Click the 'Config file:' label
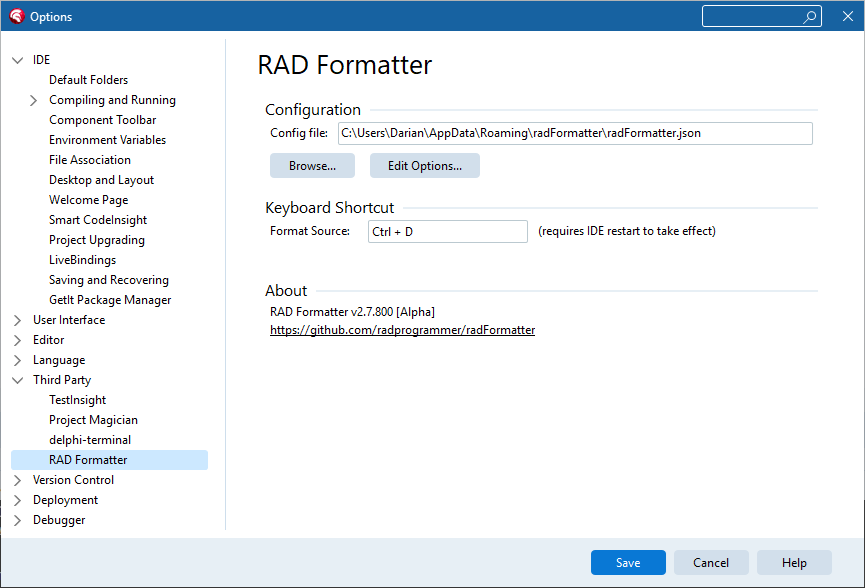The width and height of the screenshot is (865, 588). pyautogui.click(x=298, y=133)
